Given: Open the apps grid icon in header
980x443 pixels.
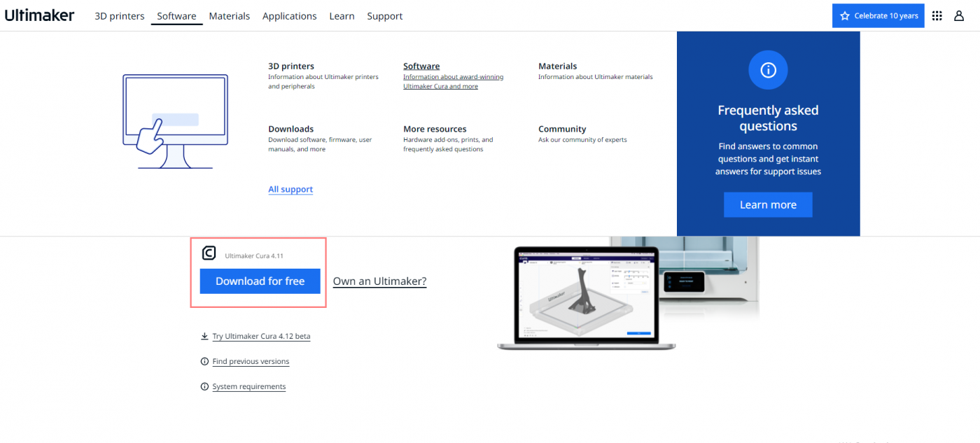Looking at the screenshot, I should (937, 15).
